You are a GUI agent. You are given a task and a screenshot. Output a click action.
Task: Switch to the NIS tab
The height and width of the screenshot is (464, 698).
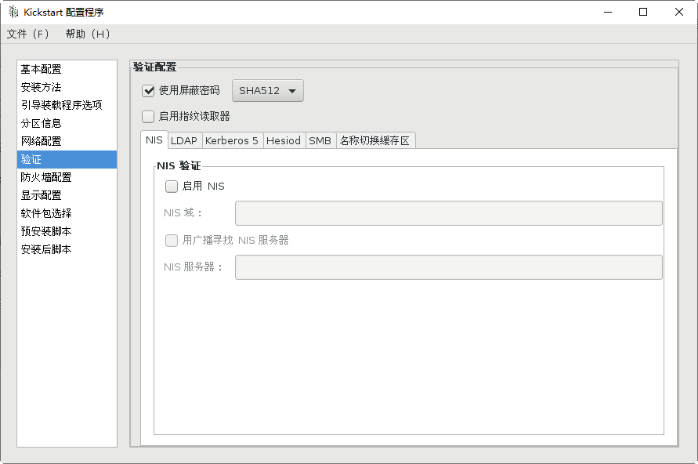[x=154, y=140]
